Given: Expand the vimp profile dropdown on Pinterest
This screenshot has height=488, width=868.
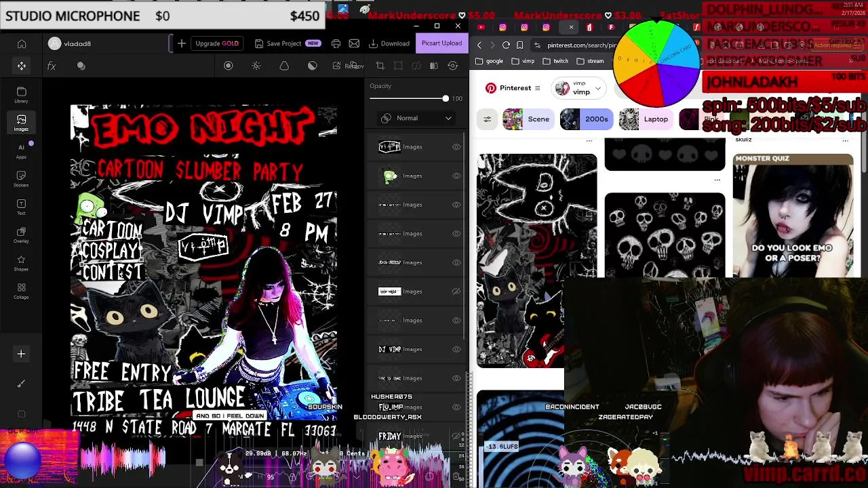Looking at the screenshot, I should [597, 88].
